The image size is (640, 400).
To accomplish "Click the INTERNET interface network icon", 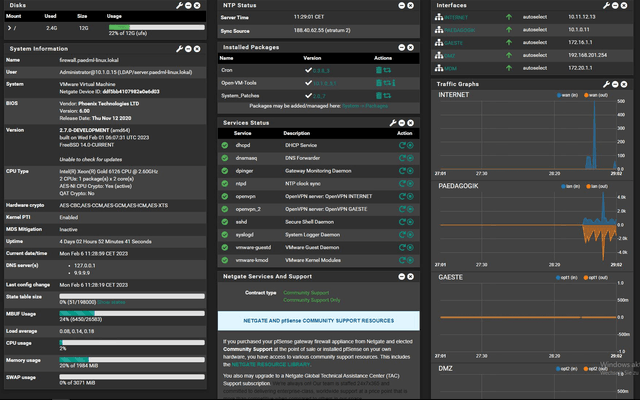I will coord(439,17).
